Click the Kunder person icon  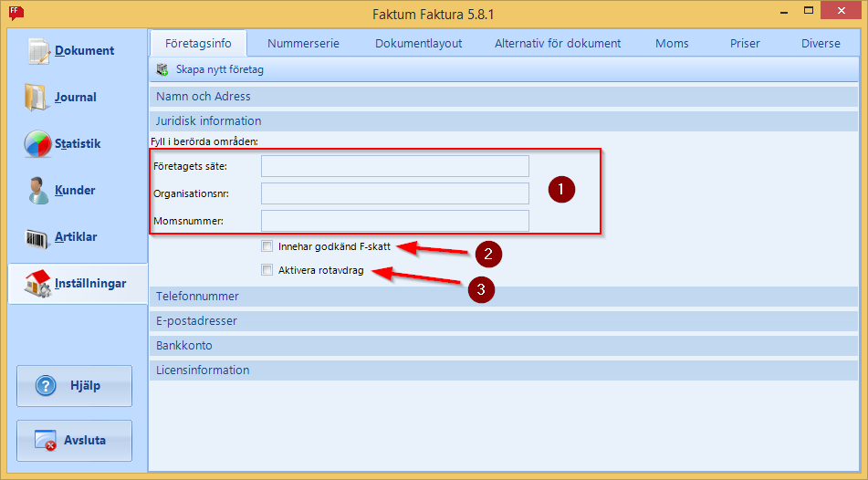(38, 191)
